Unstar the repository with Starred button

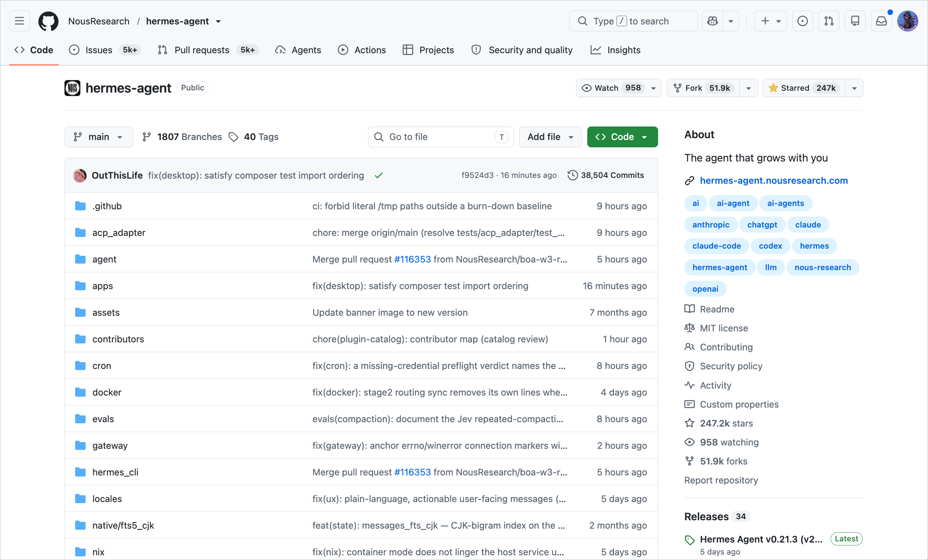tap(804, 88)
